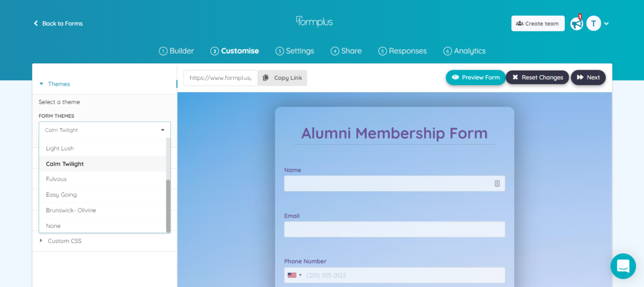Open the chat support bubble
This screenshot has width=644, height=287.
[x=622, y=266]
